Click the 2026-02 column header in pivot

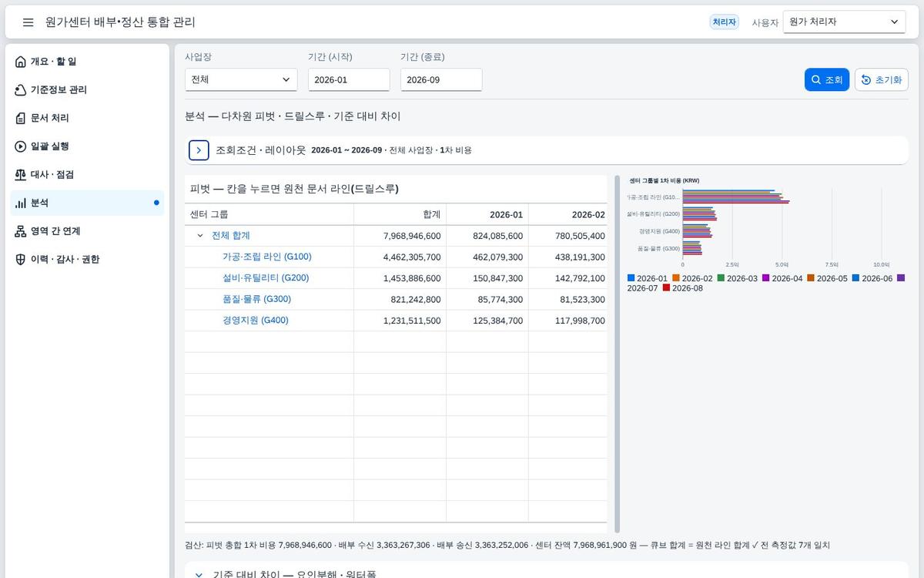click(x=568, y=214)
